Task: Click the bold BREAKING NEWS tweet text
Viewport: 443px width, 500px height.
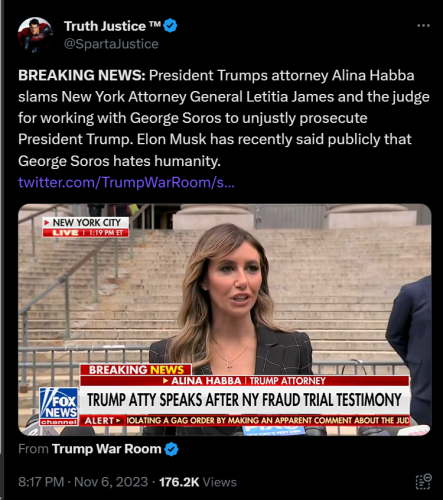Action: tap(82, 75)
